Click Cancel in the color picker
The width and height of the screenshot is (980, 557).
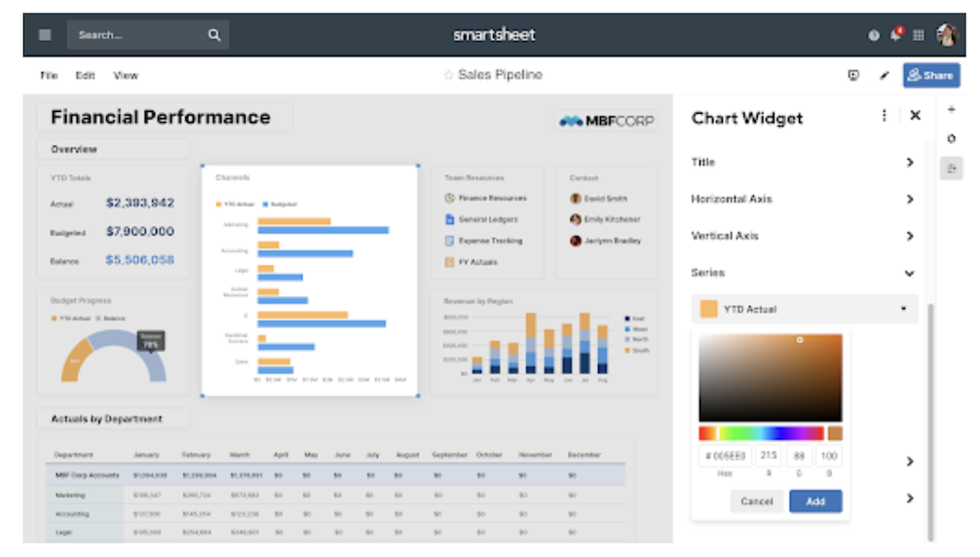pyautogui.click(x=756, y=501)
